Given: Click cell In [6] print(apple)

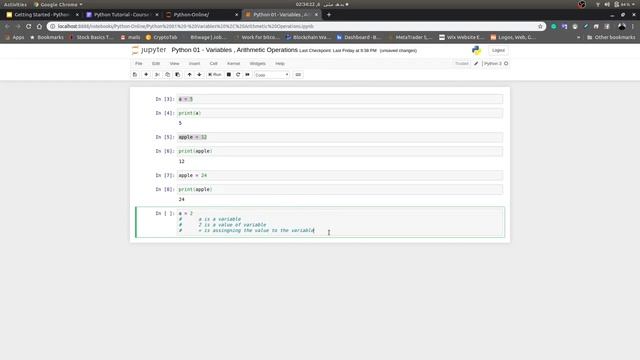Looking at the screenshot, I should (x=340, y=151).
